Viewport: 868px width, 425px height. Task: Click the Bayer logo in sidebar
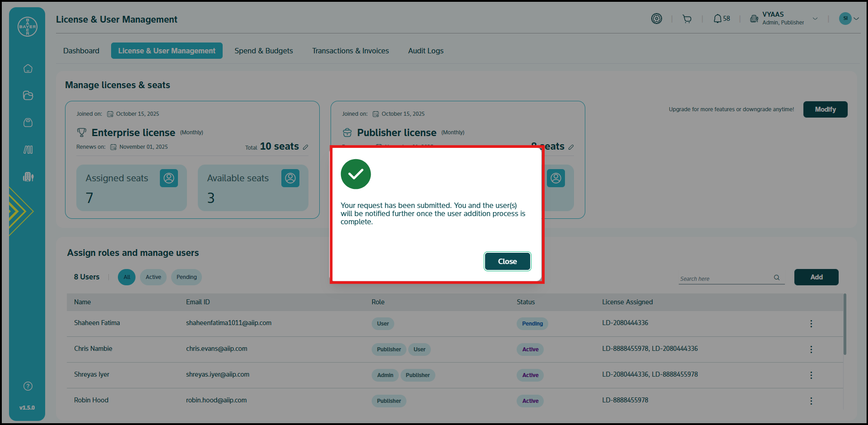pos(27,27)
